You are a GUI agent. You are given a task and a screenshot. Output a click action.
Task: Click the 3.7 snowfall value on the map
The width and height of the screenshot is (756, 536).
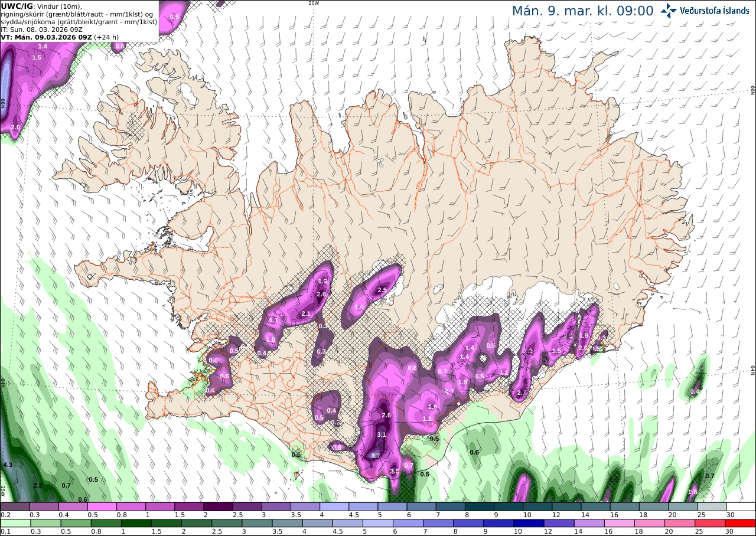(x=376, y=456)
